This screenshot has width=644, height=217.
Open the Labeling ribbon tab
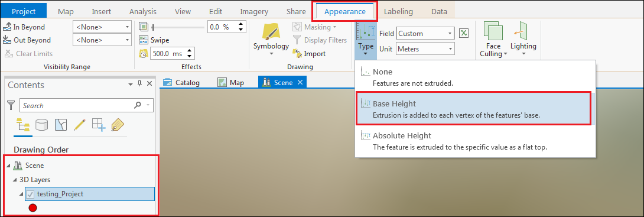pyautogui.click(x=398, y=11)
